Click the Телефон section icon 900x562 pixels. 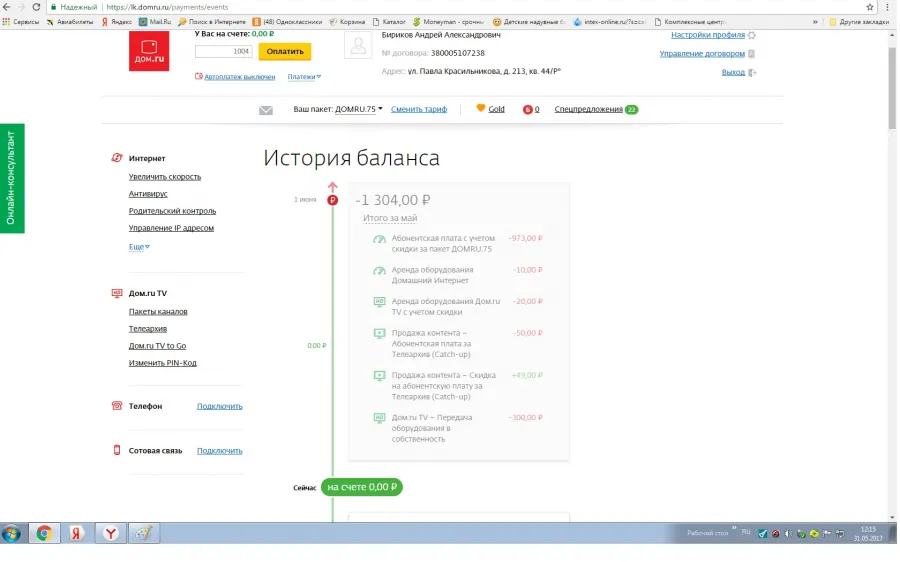(x=117, y=406)
